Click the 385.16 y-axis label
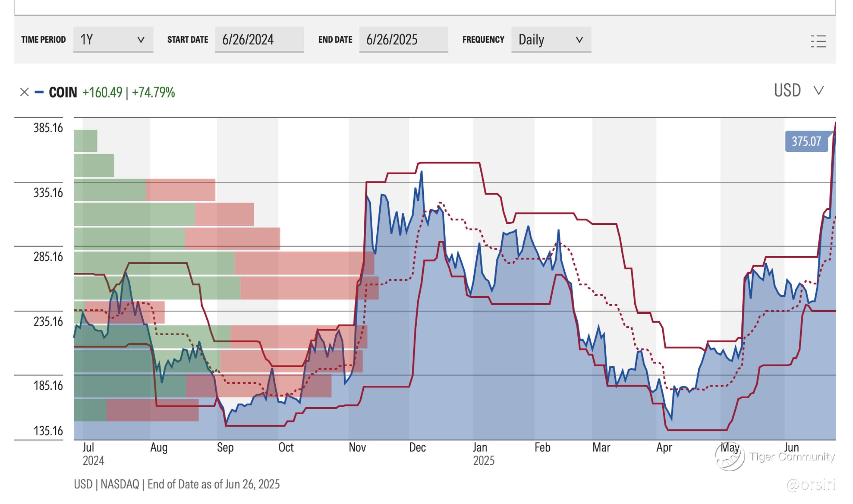The height and width of the screenshot is (504, 853). [48, 128]
